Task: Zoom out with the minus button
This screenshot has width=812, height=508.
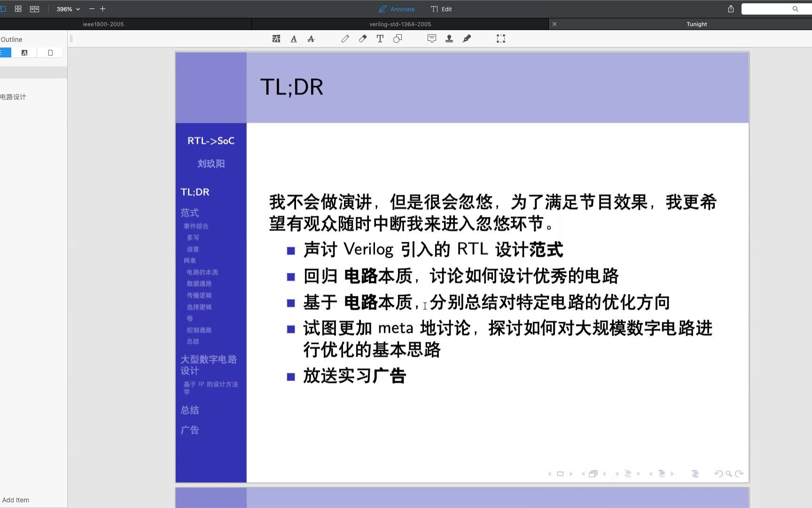Action: click(x=92, y=9)
